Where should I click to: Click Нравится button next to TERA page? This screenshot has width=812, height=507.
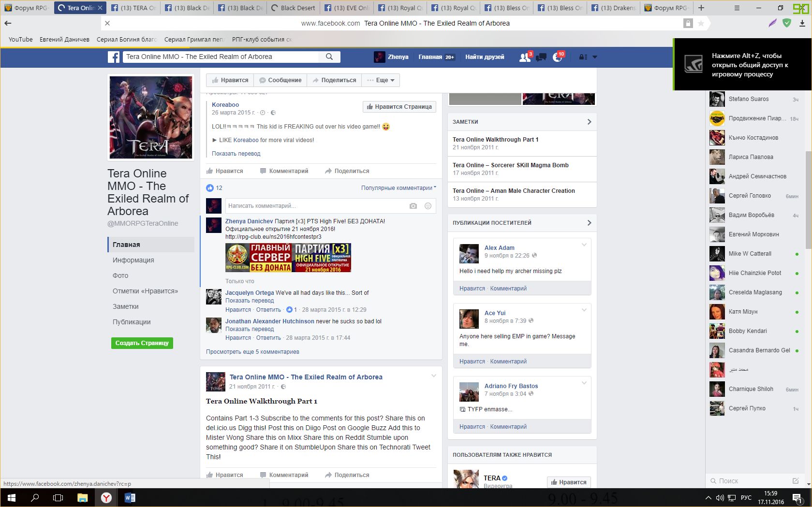[x=569, y=482]
